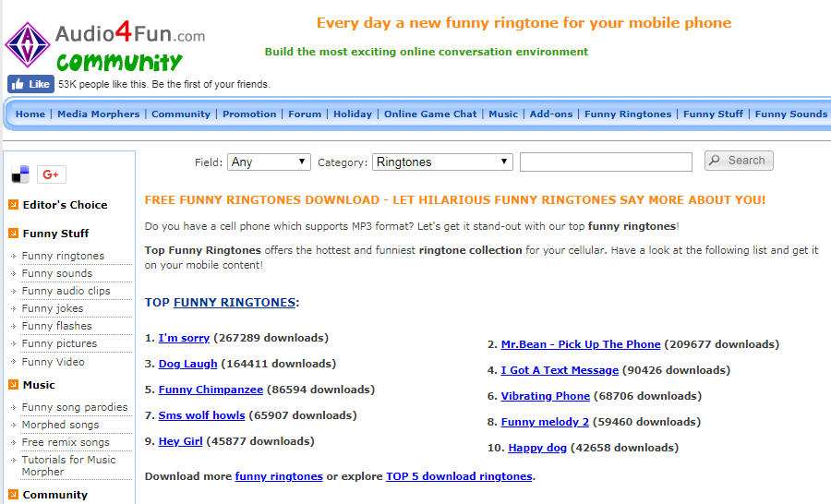Open the Holiday menu item
The width and height of the screenshot is (831, 504).
[x=353, y=114]
